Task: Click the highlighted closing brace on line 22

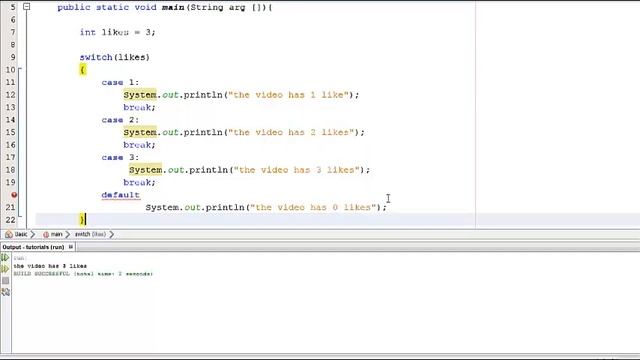Action: click(x=83, y=220)
